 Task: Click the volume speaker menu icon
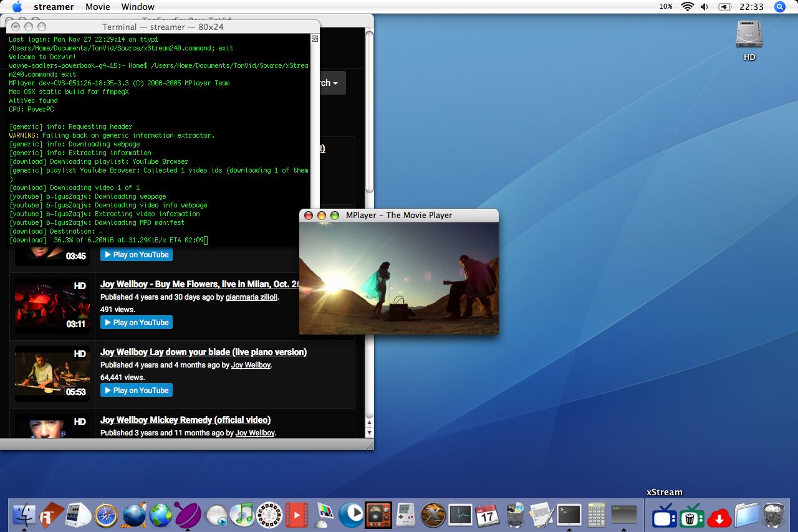704,7
